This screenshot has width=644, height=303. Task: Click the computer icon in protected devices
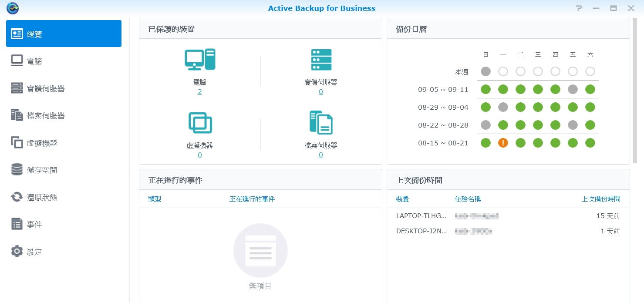pyautogui.click(x=200, y=59)
